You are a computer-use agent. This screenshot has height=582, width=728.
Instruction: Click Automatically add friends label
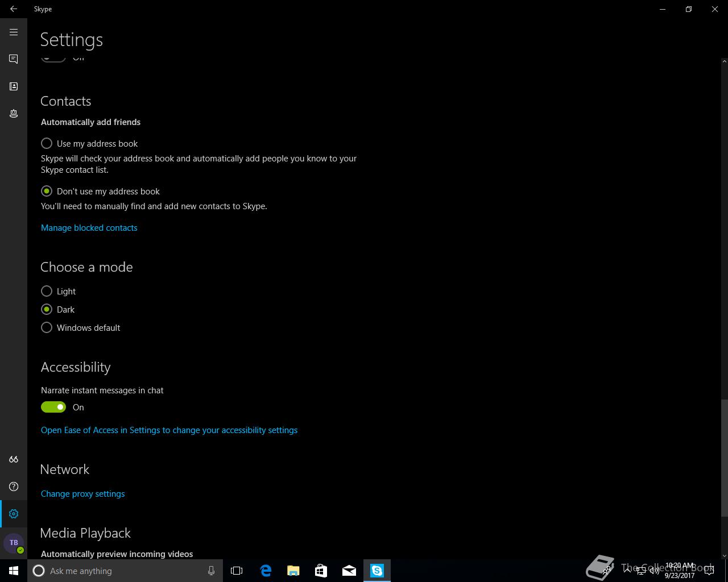click(x=90, y=122)
